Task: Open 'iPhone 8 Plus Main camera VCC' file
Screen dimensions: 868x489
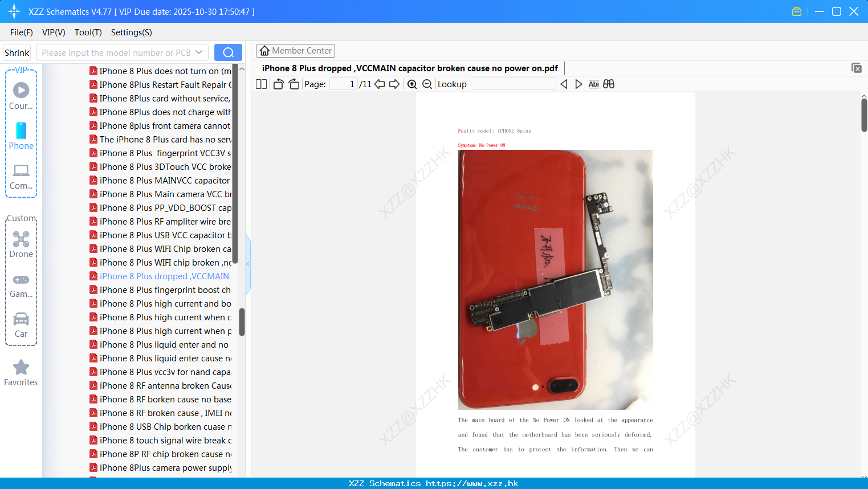Action: (x=160, y=194)
